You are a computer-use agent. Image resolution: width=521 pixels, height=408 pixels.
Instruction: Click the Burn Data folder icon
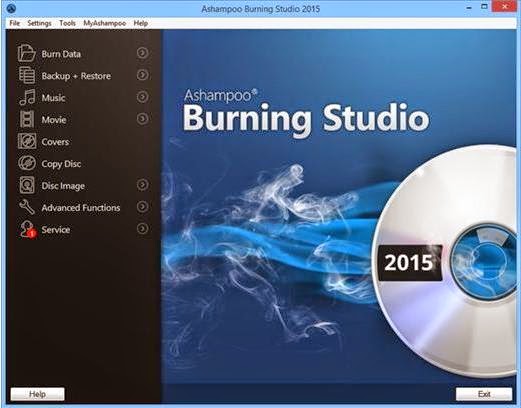point(27,53)
